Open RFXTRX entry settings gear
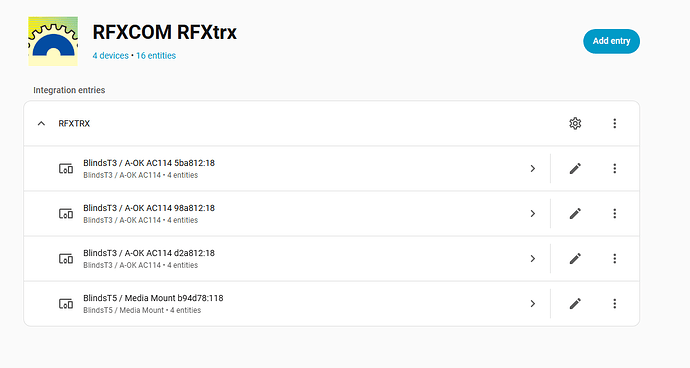This screenshot has width=690, height=368. tap(575, 124)
